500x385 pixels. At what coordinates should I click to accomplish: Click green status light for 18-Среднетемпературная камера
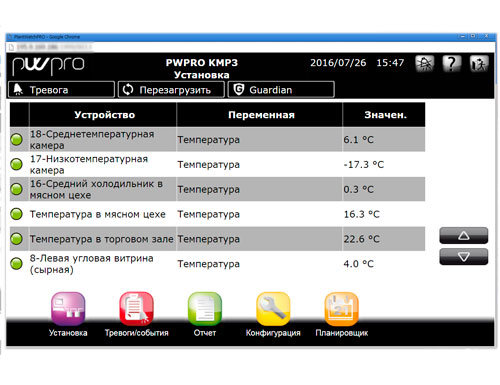pos(16,139)
